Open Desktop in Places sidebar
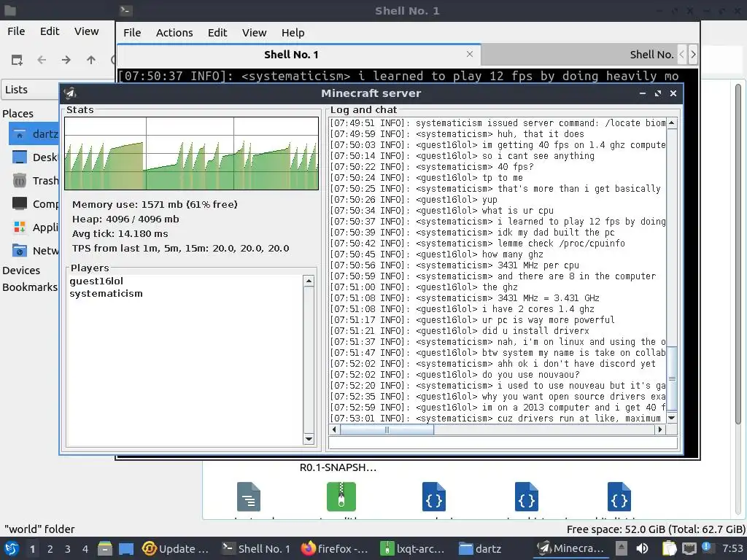The width and height of the screenshot is (747, 560). pyautogui.click(x=34, y=157)
